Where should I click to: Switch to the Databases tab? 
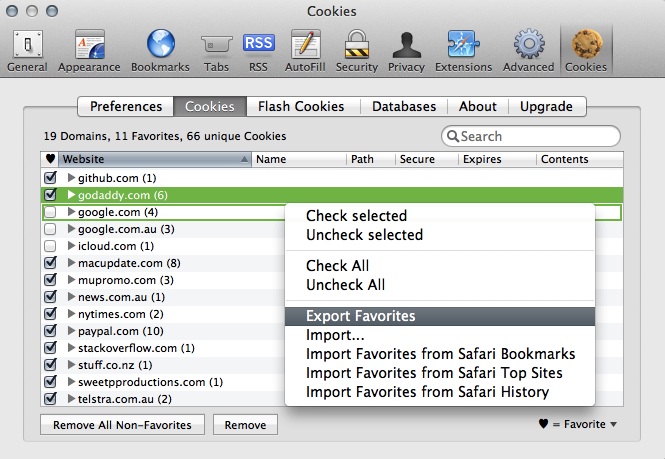pos(404,106)
